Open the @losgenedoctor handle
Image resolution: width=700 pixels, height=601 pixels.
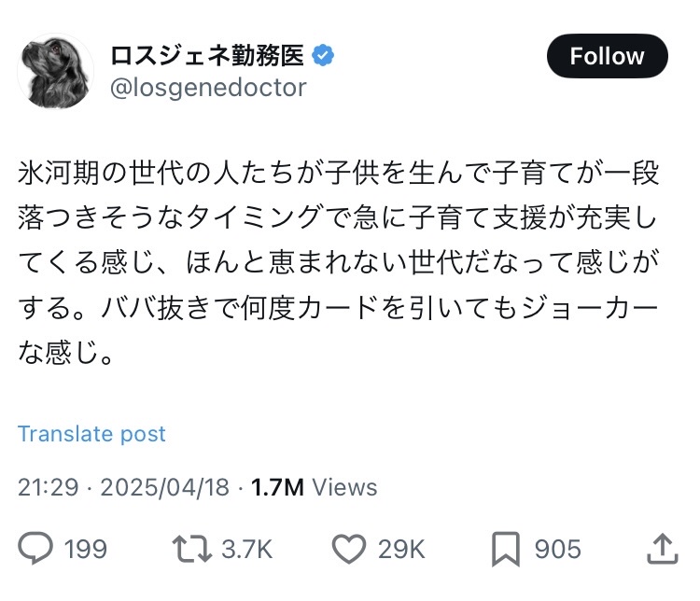pos(208,88)
